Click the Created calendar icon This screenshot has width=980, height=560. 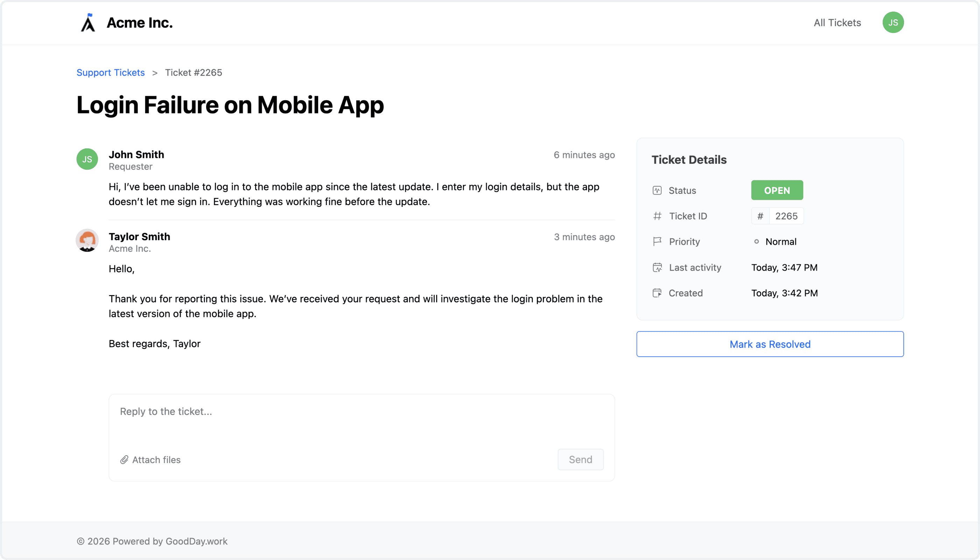[657, 293]
